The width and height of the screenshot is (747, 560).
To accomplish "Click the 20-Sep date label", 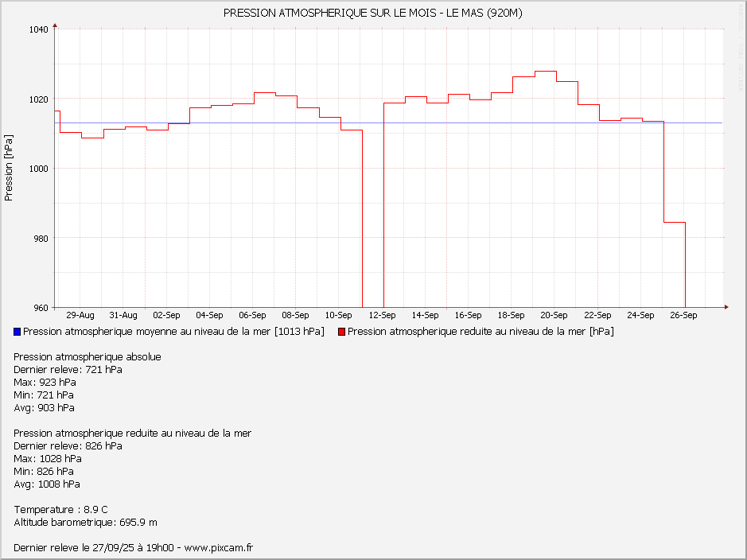I will [554, 315].
